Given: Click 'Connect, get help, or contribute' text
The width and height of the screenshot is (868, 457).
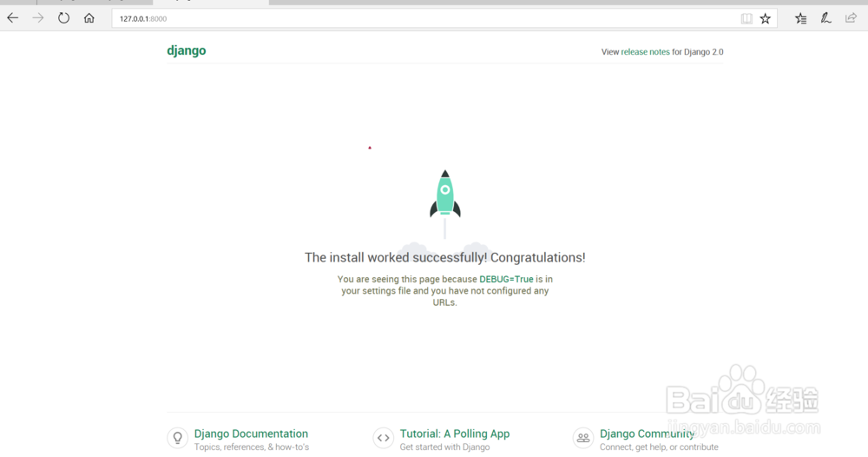Looking at the screenshot, I should (659, 447).
